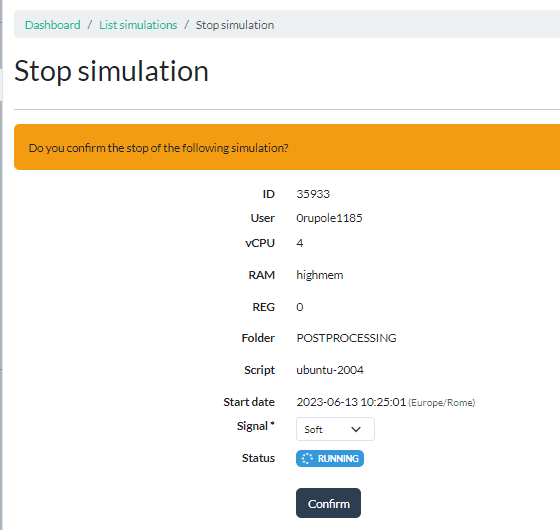Click the Status field label
This screenshot has width=560, height=530.
tap(258, 458)
